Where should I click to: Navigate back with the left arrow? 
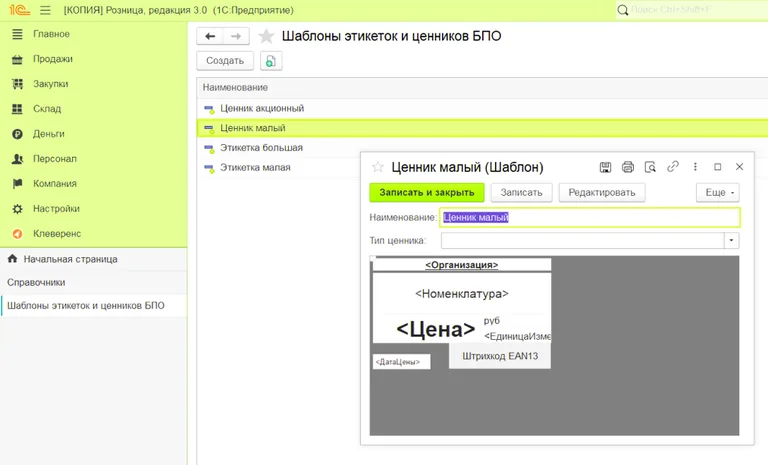tap(210, 36)
